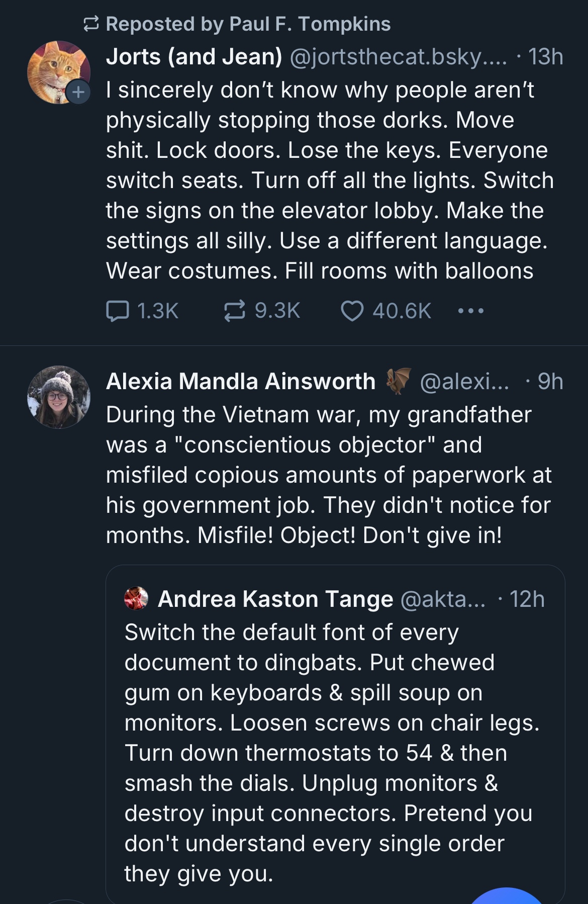This screenshot has height=904, width=588.
Task: Tap Andrea Kaston Tange's name in quote
Action: coord(275,599)
